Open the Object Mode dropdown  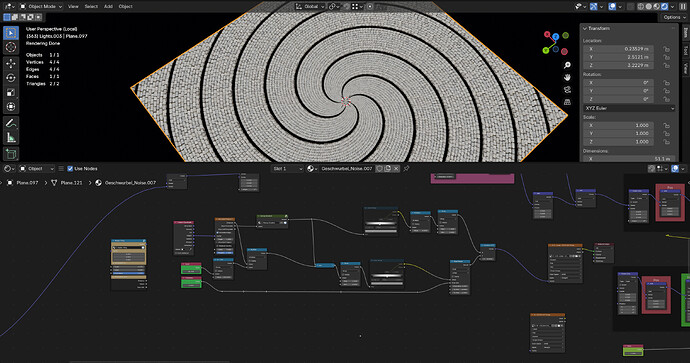[x=41, y=7]
